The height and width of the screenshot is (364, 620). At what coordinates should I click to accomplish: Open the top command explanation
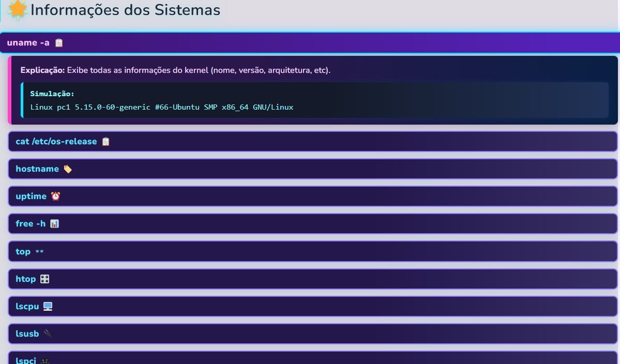[x=207, y=251]
